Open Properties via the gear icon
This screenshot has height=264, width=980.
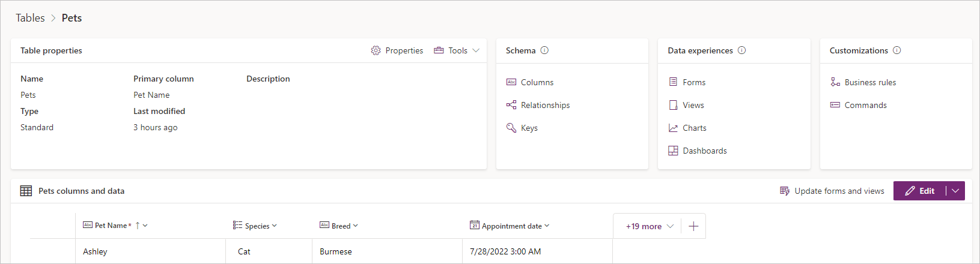click(376, 50)
